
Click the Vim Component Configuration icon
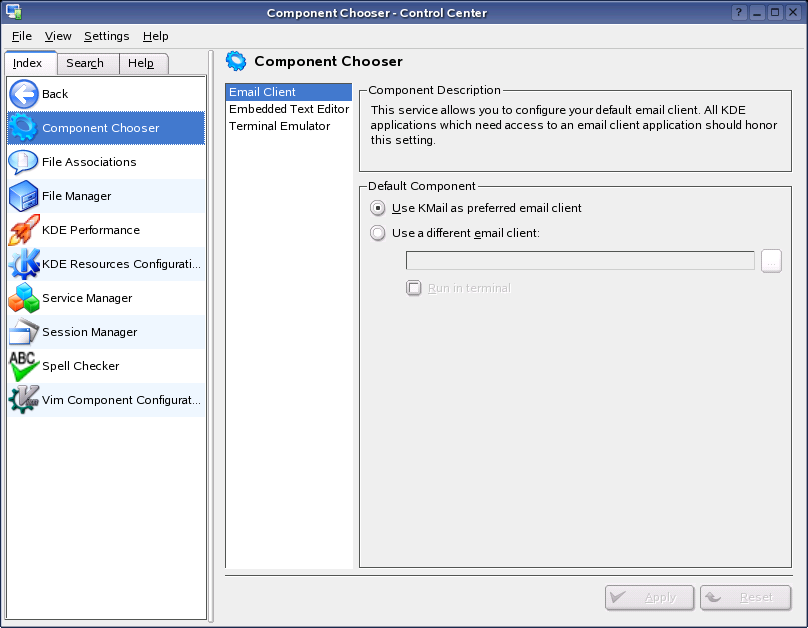point(24,400)
